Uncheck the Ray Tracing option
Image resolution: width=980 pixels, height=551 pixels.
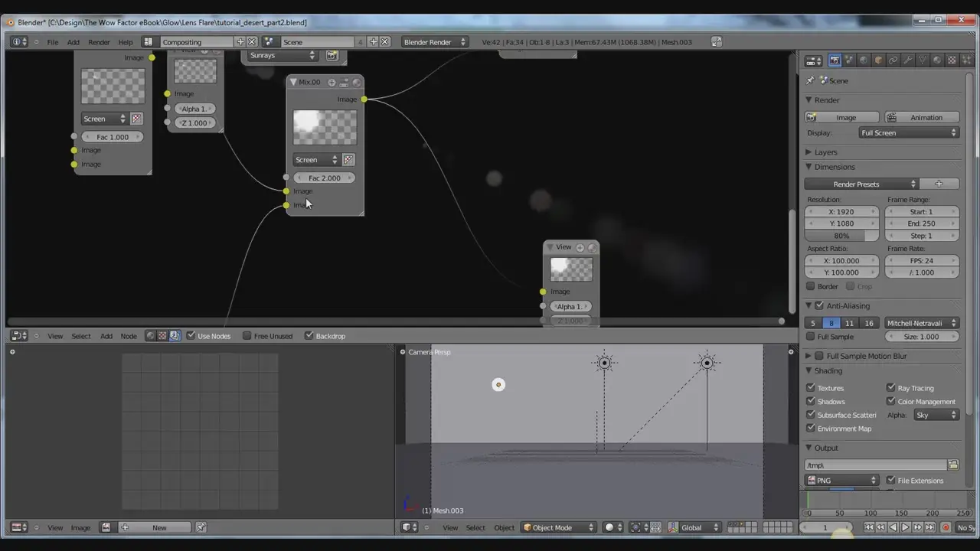pos(891,388)
